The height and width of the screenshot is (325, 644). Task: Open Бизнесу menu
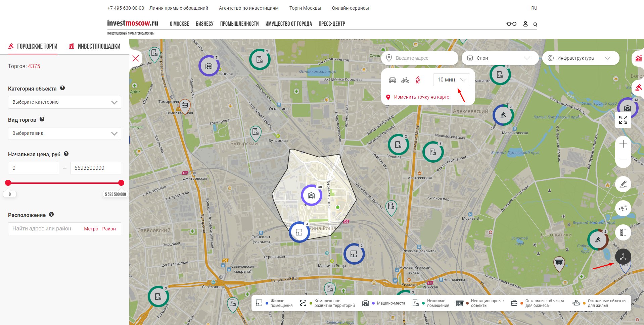point(204,24)
